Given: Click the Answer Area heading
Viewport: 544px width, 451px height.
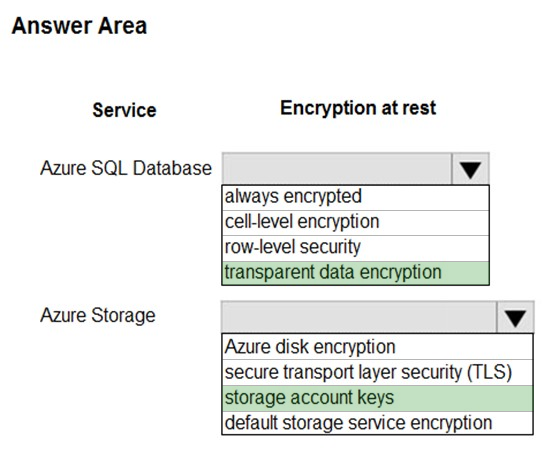Looking at the screenshot, I should pyautogui.click(x=79, y=26).
